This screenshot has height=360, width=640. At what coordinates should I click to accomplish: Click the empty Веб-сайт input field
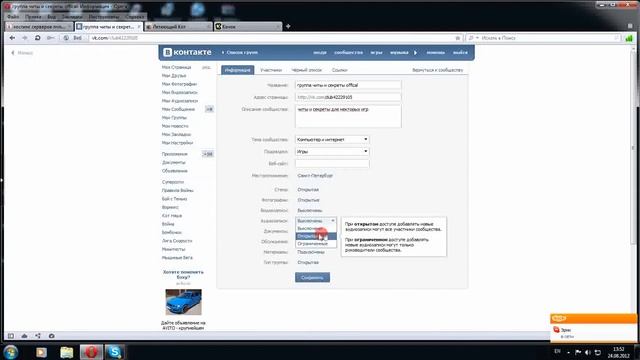332,164
